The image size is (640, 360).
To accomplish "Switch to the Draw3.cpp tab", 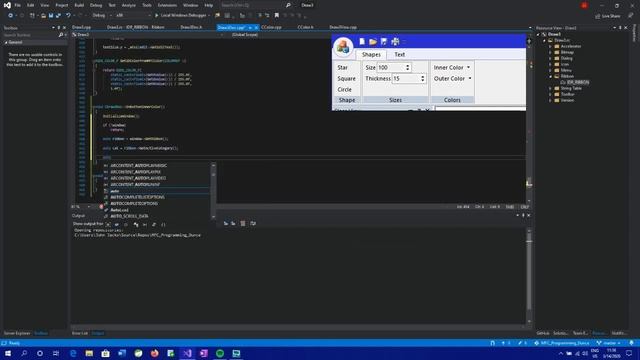I will 81,27.
